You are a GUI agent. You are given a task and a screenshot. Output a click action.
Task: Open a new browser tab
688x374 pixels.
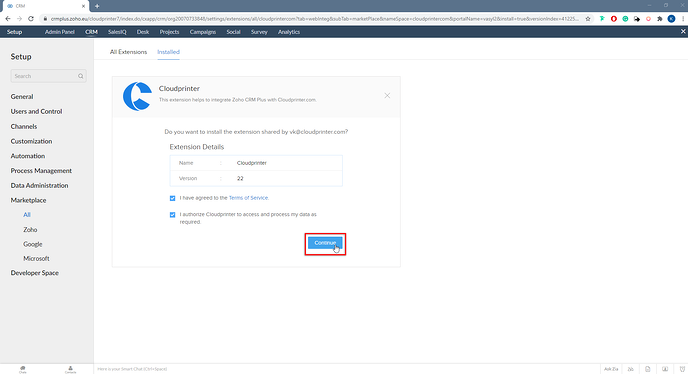[x=97, y=6]
